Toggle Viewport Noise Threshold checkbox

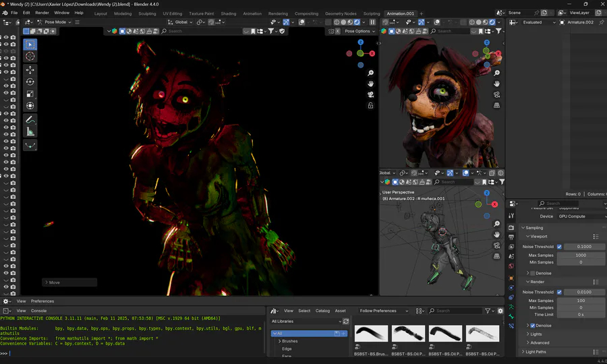tap(559, 247)
